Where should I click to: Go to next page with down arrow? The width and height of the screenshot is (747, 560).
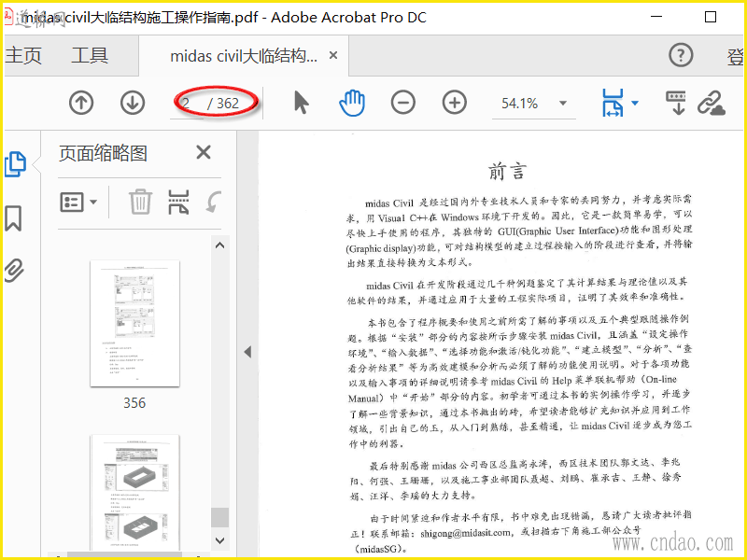pos(132,103)
